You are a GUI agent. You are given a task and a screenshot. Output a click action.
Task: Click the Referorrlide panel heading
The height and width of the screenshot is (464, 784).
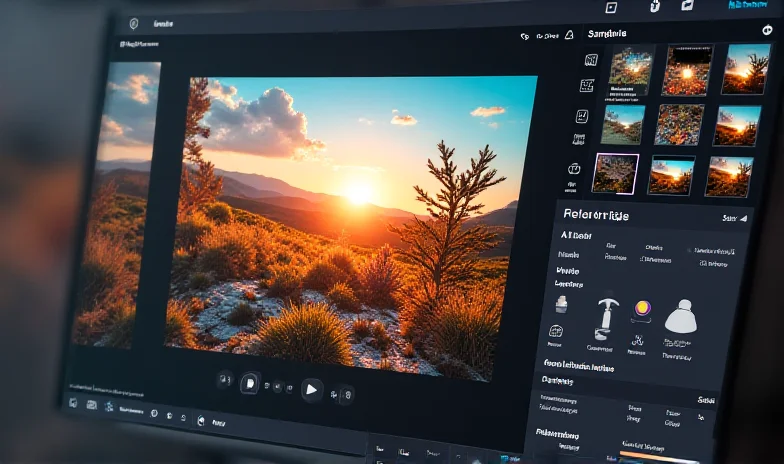coord(596,215)
